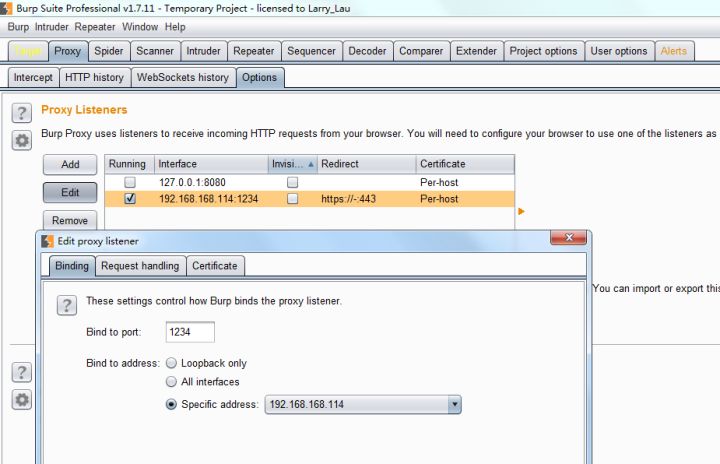This screenshot has width=720, height=464.
Task: Click the Remove listener button
Action: 70,220
